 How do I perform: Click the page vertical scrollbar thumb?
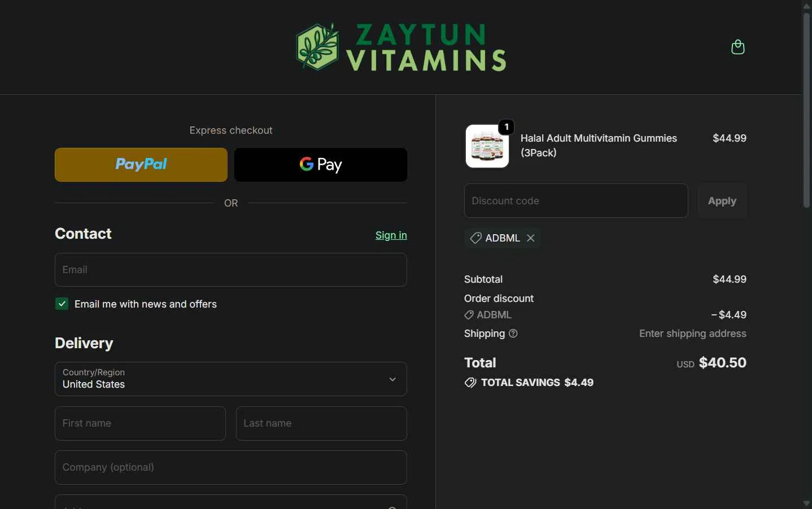(807, 110)
